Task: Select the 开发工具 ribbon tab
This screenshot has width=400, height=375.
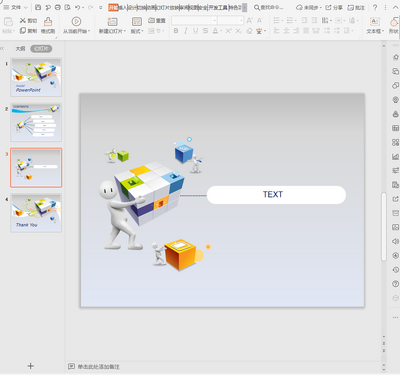Action: 218,7
